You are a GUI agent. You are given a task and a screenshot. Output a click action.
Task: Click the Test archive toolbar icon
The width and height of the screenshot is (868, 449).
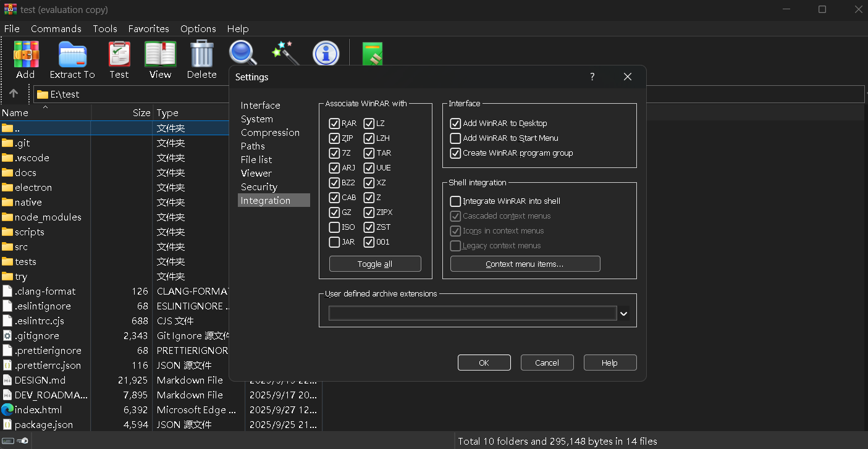[x=119, y=55]
